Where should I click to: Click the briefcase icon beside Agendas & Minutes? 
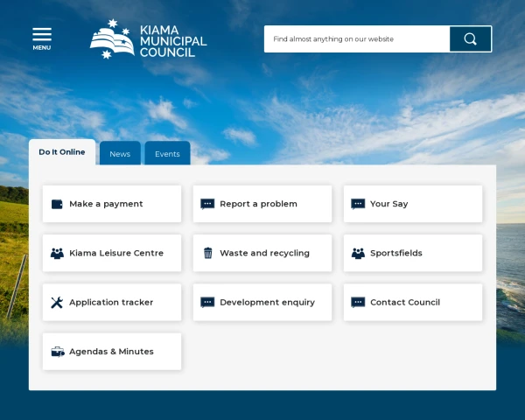click(57, 352)
